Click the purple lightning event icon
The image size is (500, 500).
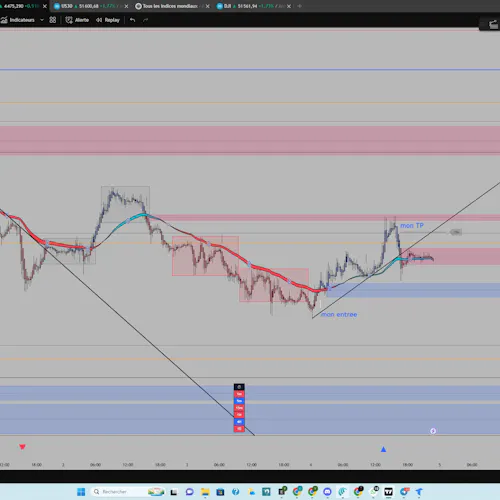(433, 431)
